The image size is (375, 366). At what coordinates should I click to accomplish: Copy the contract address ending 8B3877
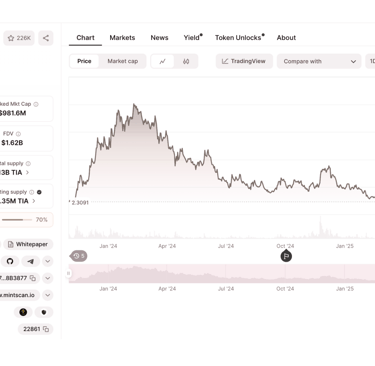coord(33,278)
